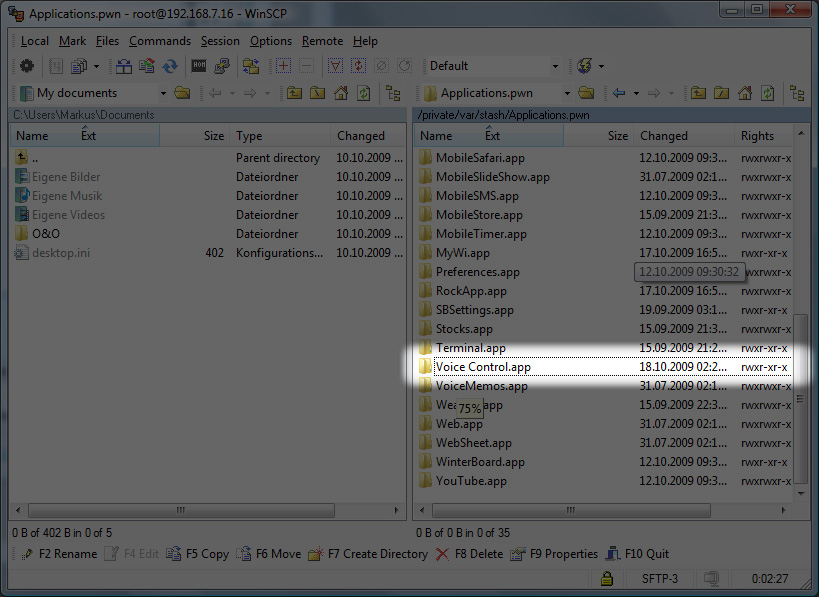Open the Session menu
The width and height of the screenshot is (819, 597).
pos(220,41)
